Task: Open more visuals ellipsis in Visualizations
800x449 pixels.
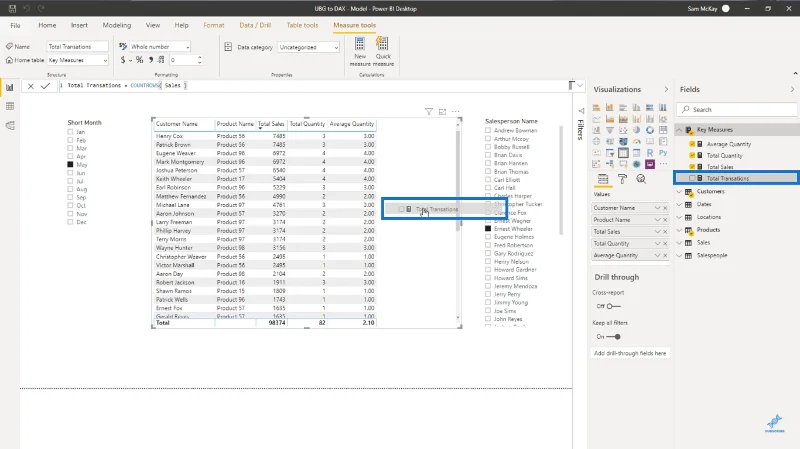Action: [663, 164]
